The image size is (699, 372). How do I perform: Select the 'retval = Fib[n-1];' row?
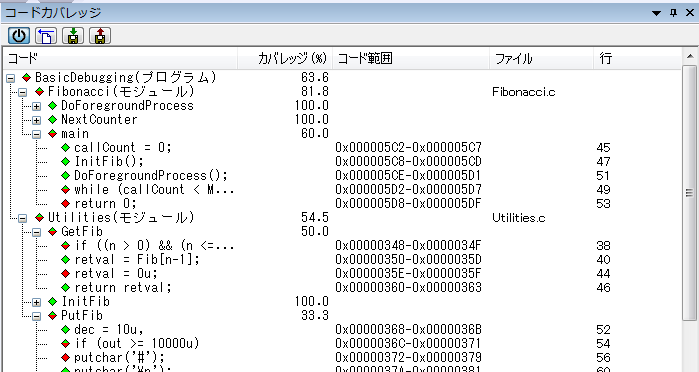(x=342, y=260)
